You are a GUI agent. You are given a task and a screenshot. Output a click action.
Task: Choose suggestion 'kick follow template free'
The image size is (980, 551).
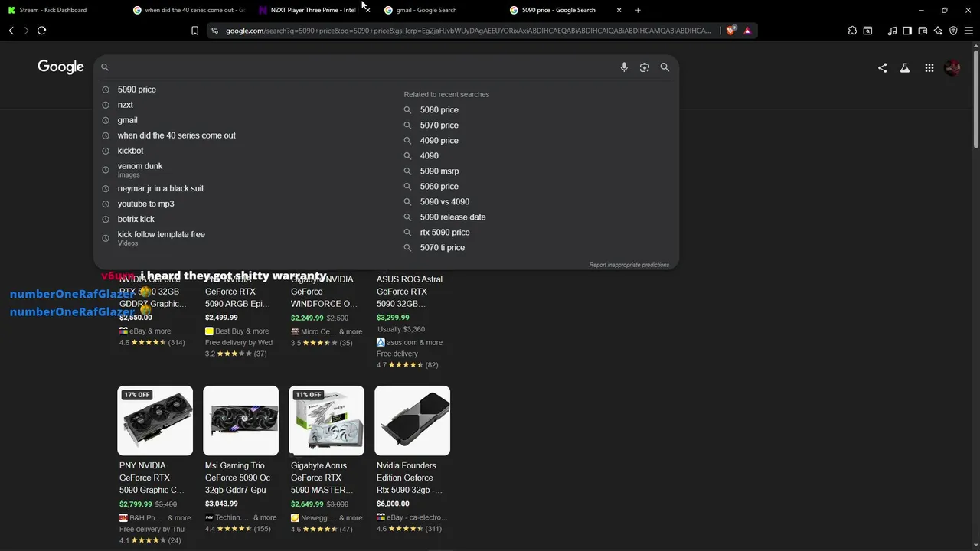click(x=161, y=234)
